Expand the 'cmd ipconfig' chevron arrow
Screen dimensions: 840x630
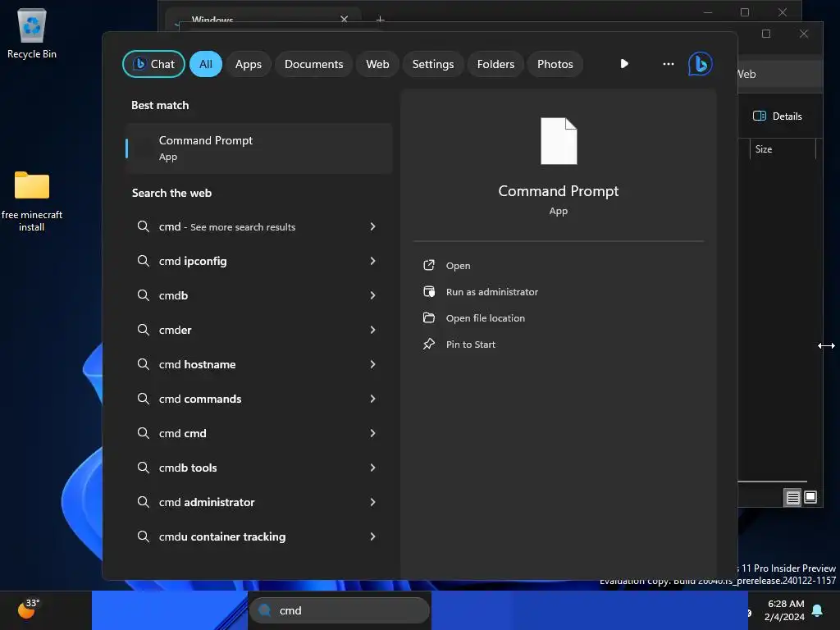(x=373, y=261)
